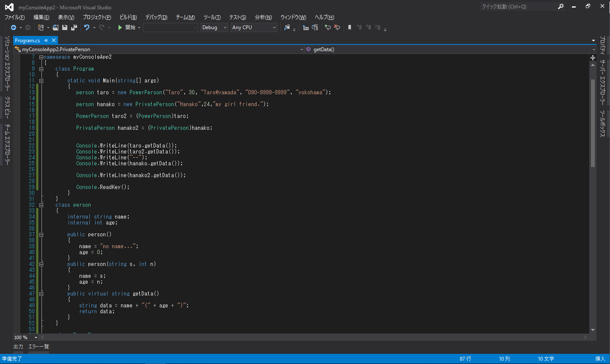Open the チーム(M) menu
This screenshot has width=610, height=364.
coord(185,17)
